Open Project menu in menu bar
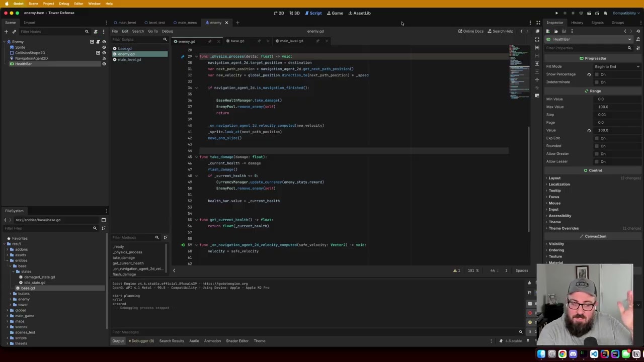This screenshot has width=644, height=362. (48, 4)
